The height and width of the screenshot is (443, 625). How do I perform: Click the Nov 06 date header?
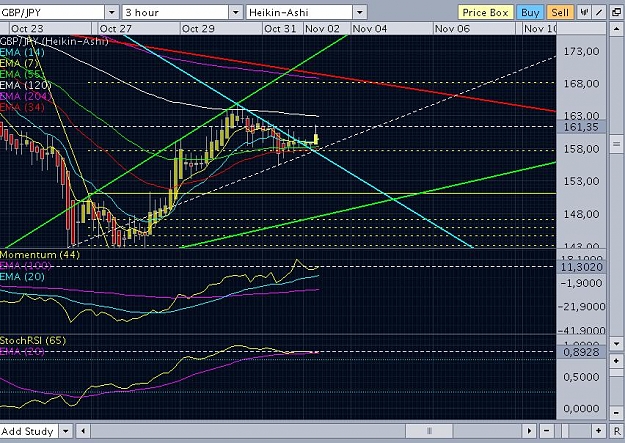point(452,29)
